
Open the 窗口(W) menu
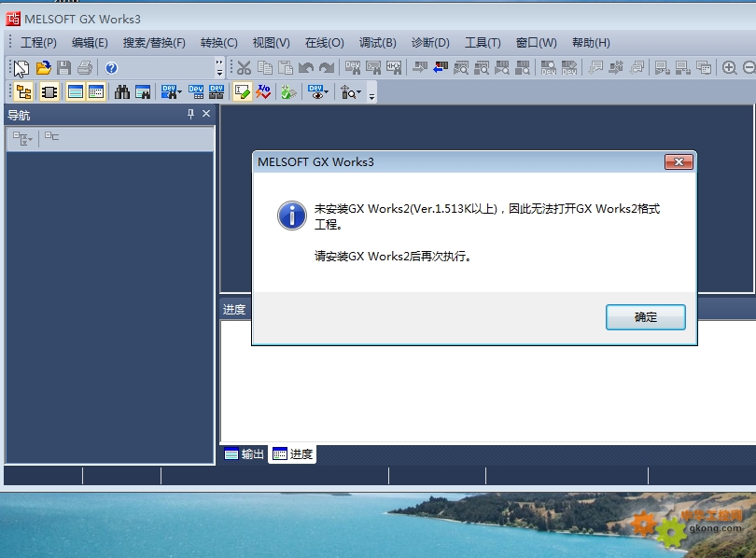(536, 43)
